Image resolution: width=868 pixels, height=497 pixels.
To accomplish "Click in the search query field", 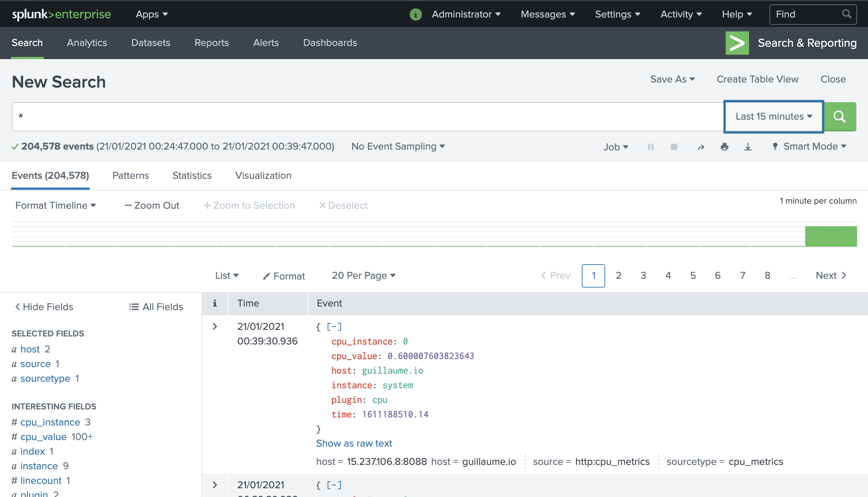I will pyautogui.click(x=368, y=116).
